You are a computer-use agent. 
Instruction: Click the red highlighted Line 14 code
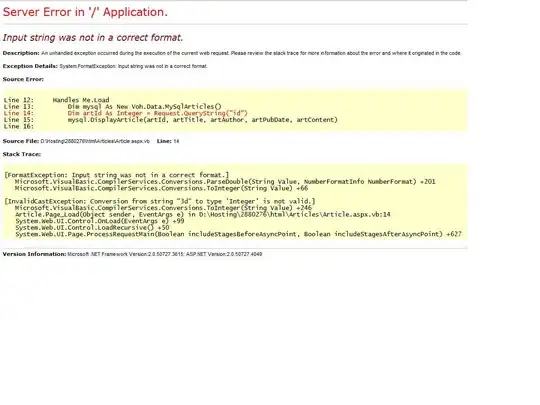[x=126, y=113]
